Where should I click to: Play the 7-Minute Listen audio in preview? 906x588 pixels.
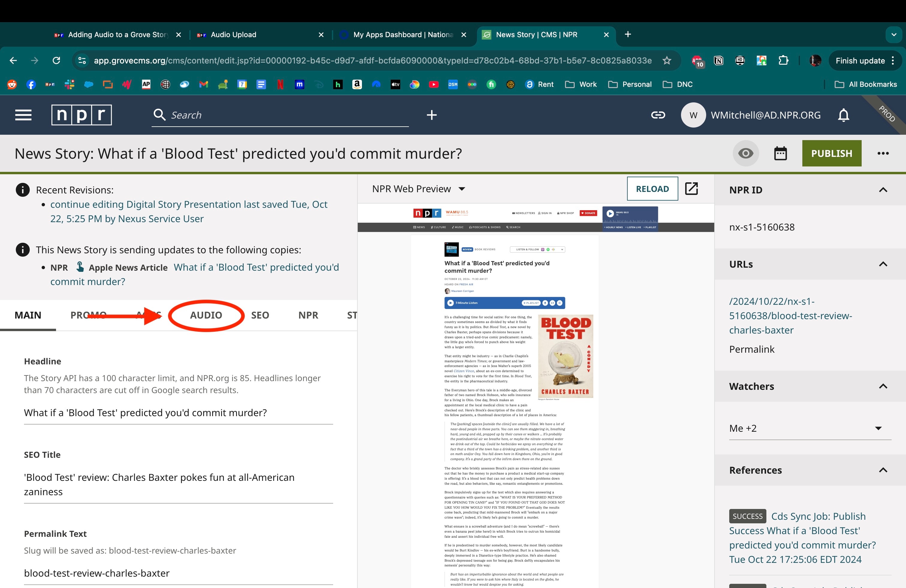(x=450, y=303)
